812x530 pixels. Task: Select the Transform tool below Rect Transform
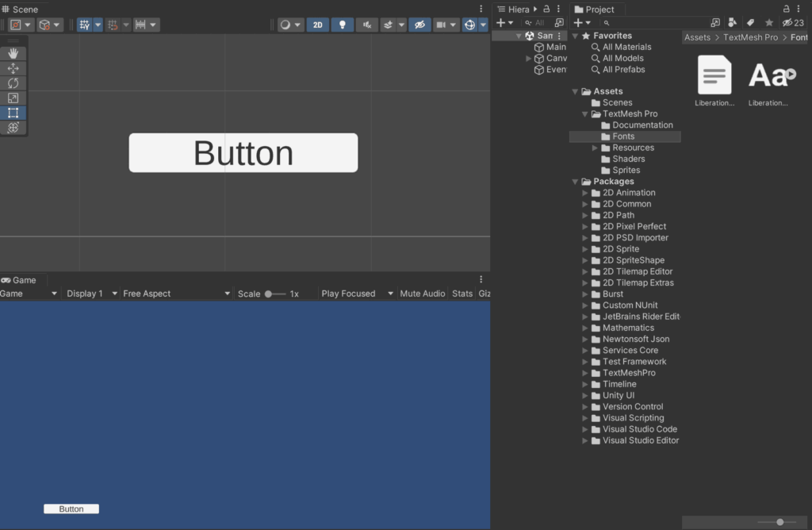12,127
